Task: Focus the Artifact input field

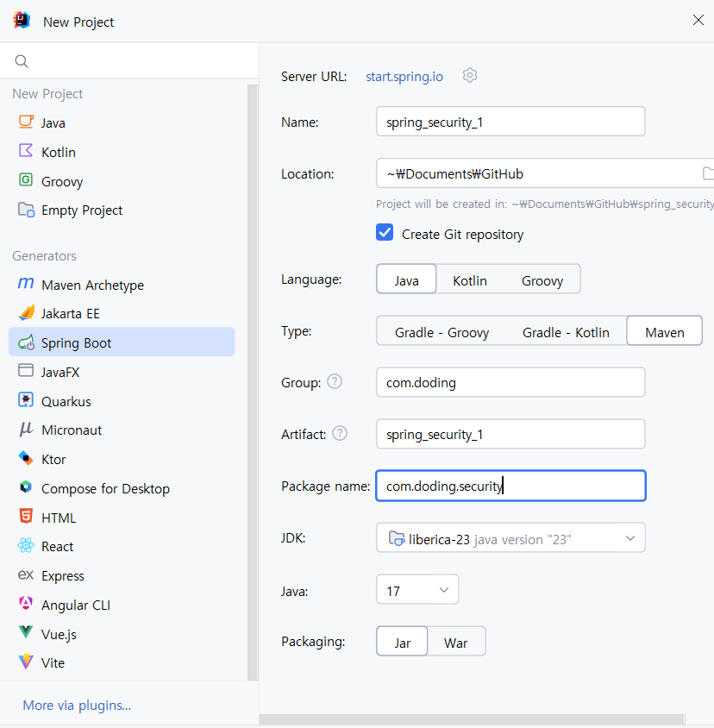Action: (x=510, y=434)
